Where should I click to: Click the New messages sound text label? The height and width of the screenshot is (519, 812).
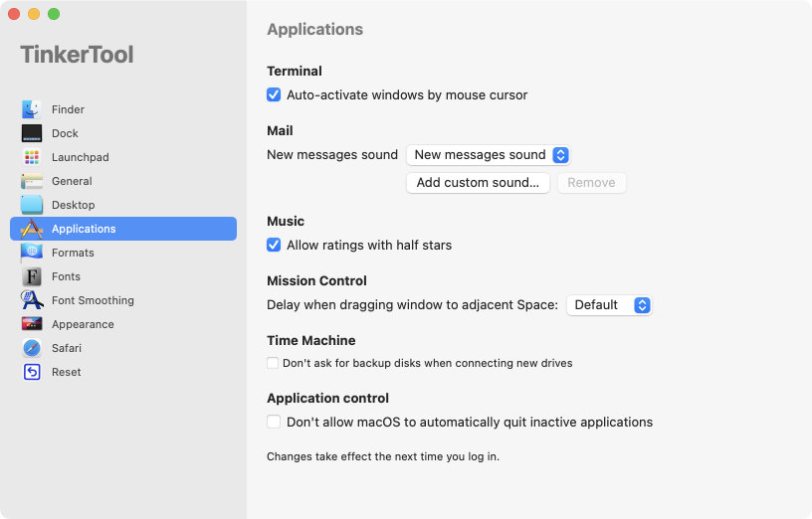pos(332,155)
